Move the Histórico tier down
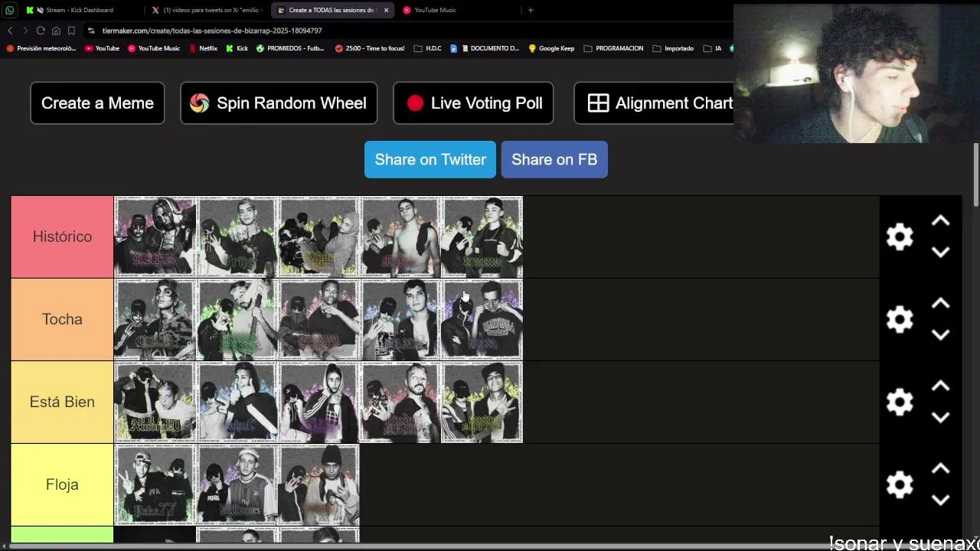 [x=940, y=252]
